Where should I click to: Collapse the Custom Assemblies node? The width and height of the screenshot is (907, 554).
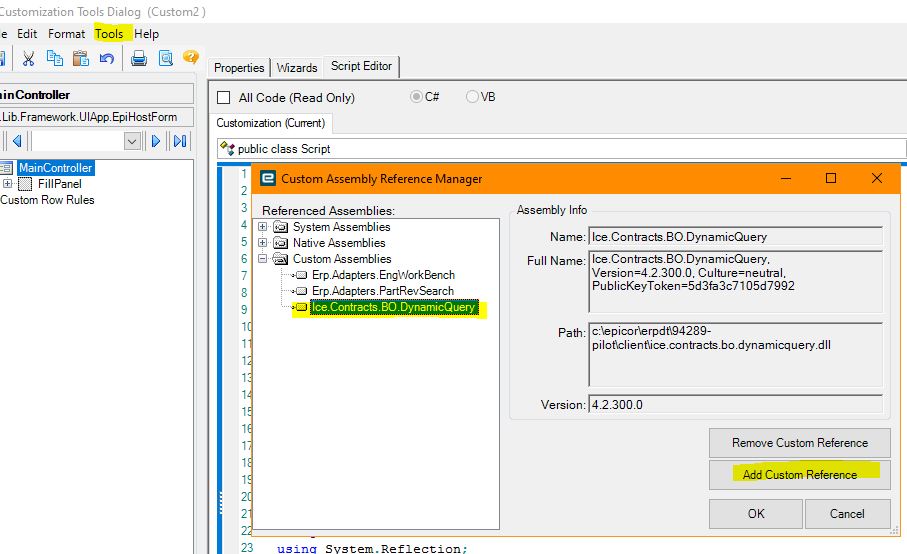tap(263, 258)
